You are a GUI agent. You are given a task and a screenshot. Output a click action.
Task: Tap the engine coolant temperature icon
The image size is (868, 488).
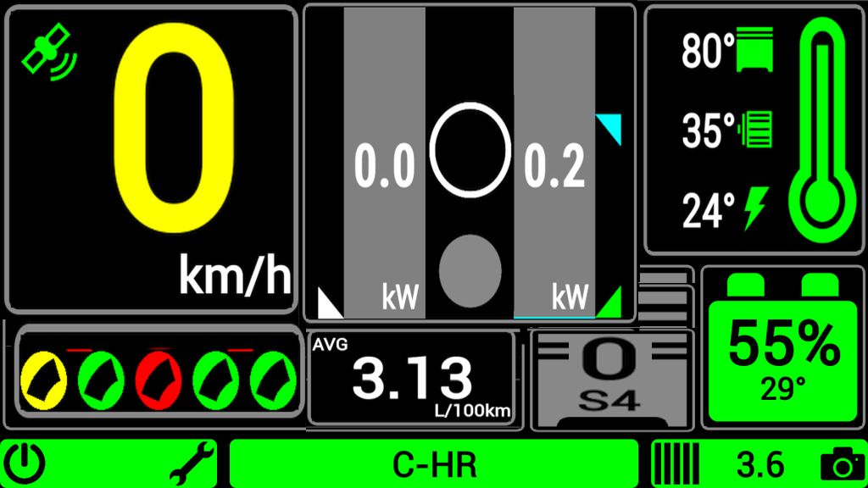tap(754, 50)
